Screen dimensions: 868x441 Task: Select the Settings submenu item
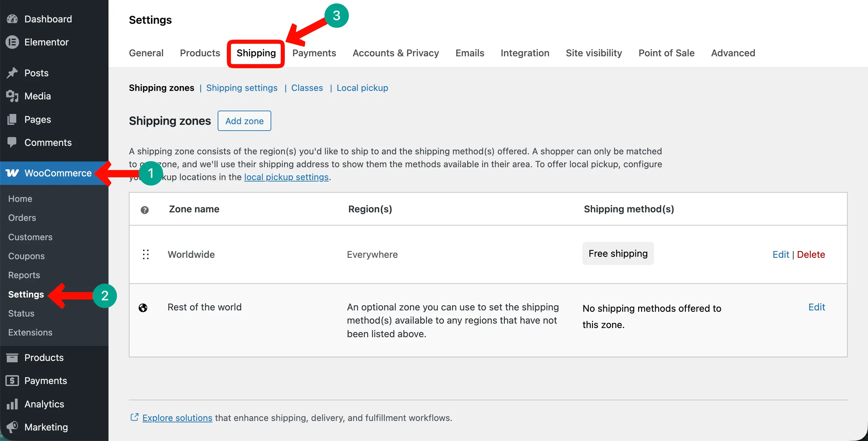[26, 294]
